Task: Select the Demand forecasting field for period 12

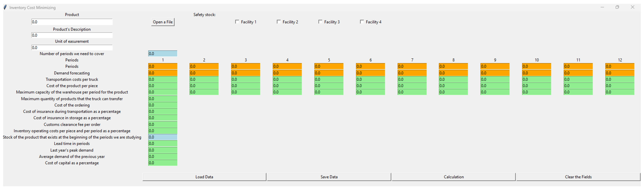Action: pyautogui.click(x=619, y=73)
